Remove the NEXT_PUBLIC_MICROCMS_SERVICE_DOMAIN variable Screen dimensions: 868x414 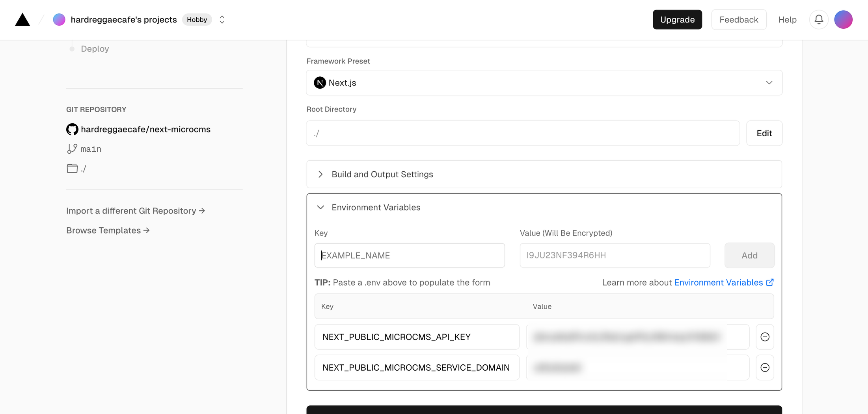point(764,368)
